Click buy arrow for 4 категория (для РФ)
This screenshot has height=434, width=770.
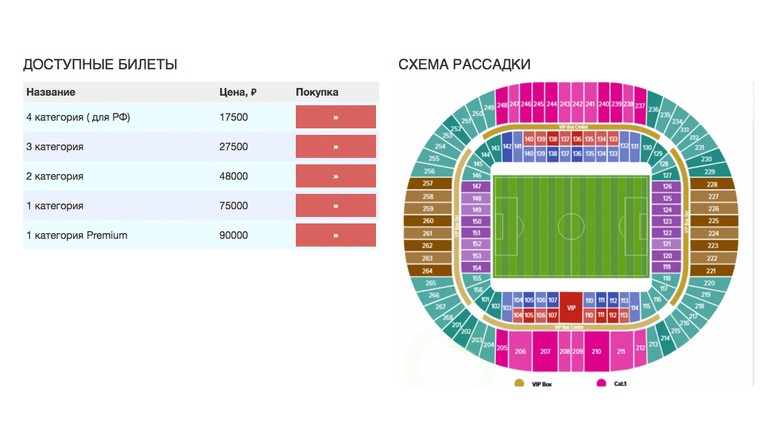click(x=336, y=117)
